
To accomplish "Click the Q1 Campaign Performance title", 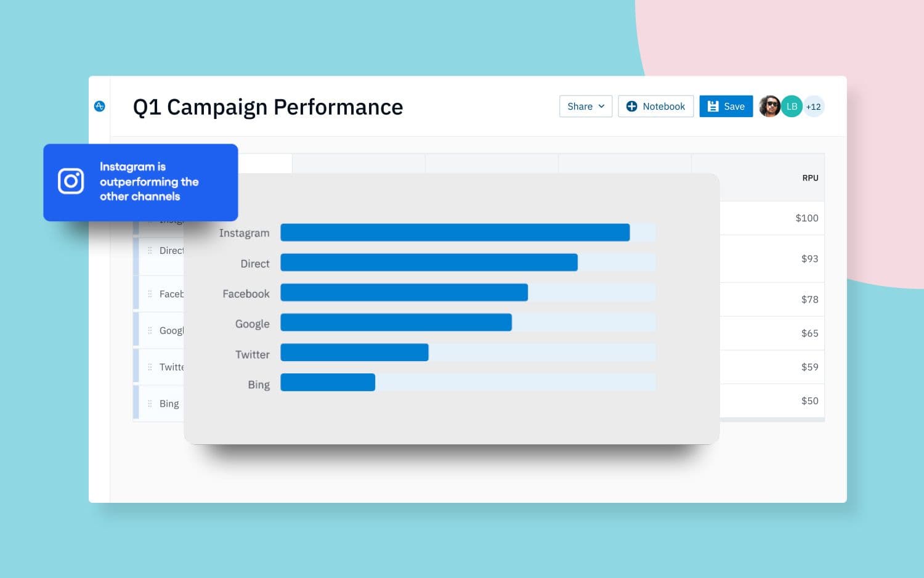I will pos(268,107).
